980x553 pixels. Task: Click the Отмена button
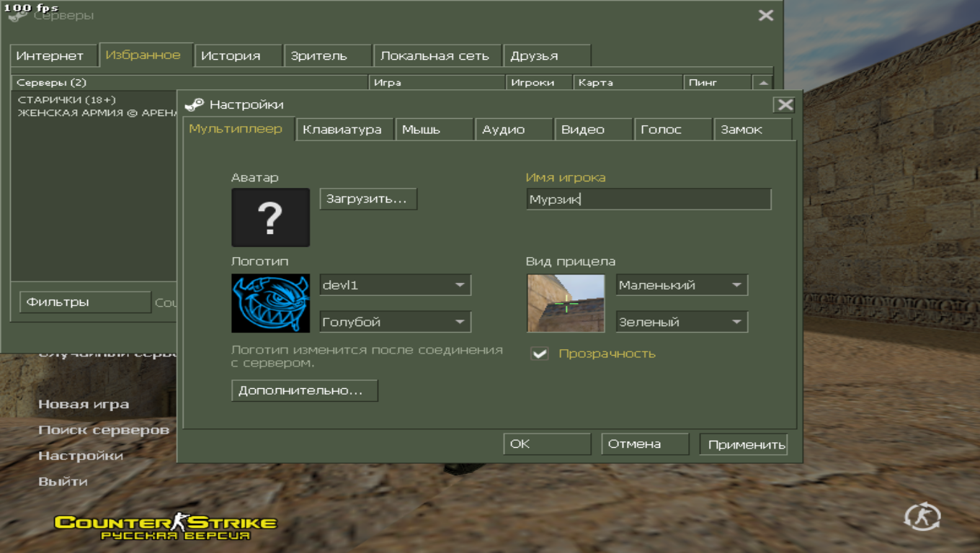click(x=645, y=444)
